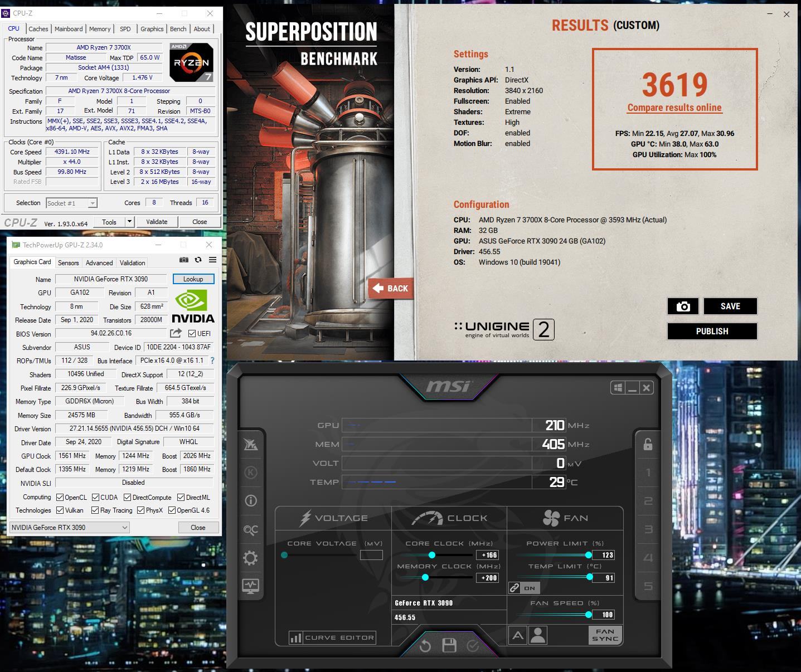This screenshot has height=672, width=801.
Task: Toggle the Ray Tracing checkbox
Action: coord(95,510)
